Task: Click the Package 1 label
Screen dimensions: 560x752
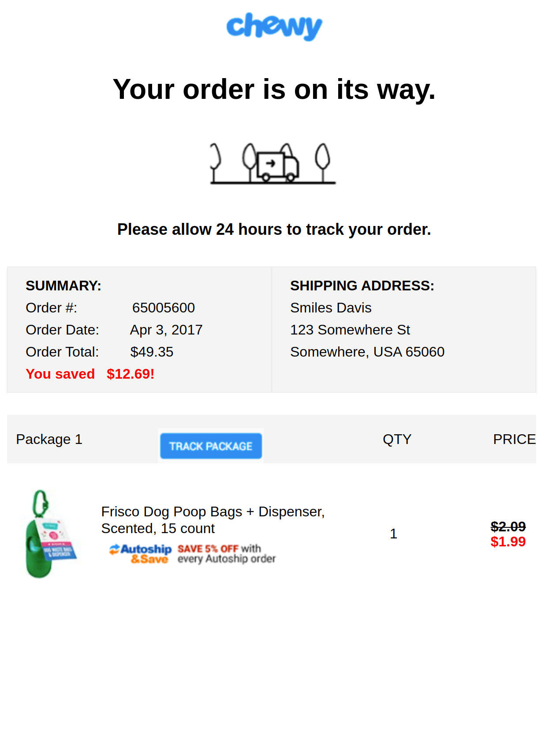Action: coord(49,440)
